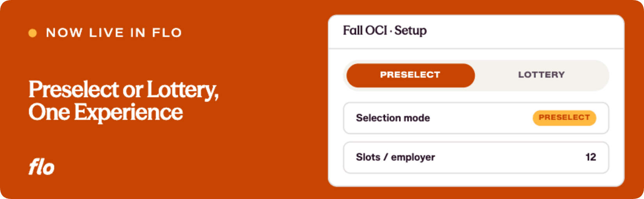This screenshot has width=644, height=199.
Task: Click the word employer in slots row
Action: tap(413, 158)
